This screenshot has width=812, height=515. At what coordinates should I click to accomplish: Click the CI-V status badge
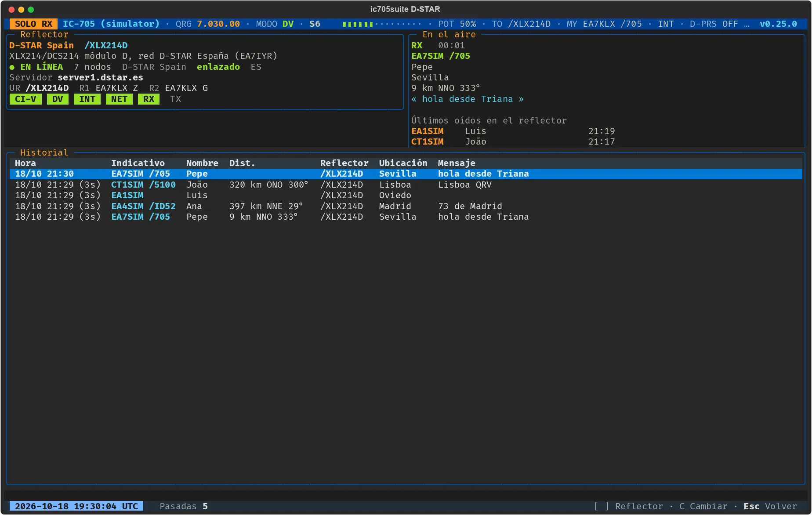click(25, 99)
